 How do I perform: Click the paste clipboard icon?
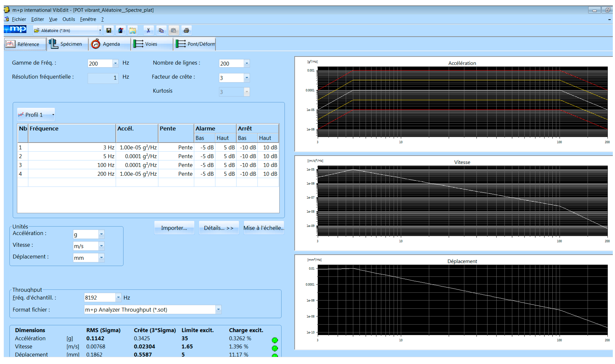(x=173, y=30)
